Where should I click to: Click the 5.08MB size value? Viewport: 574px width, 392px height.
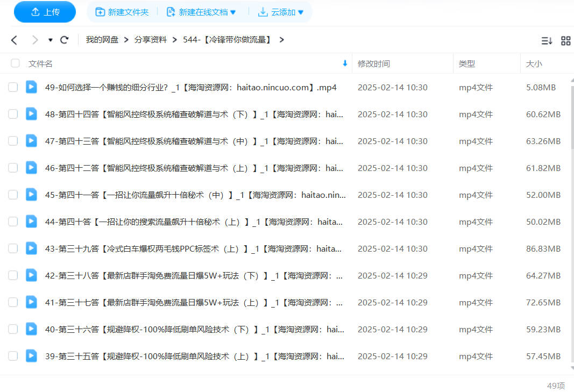coord(541,88)
